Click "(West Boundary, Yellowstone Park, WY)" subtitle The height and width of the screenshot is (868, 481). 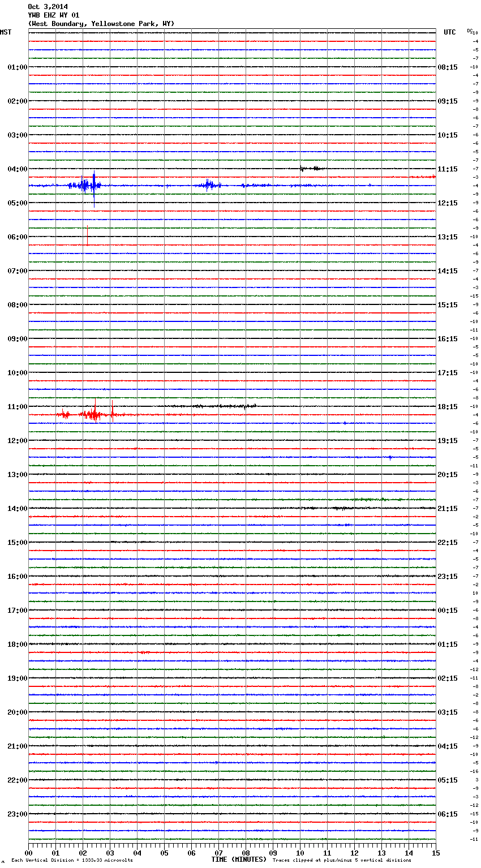tap(101, 24)
